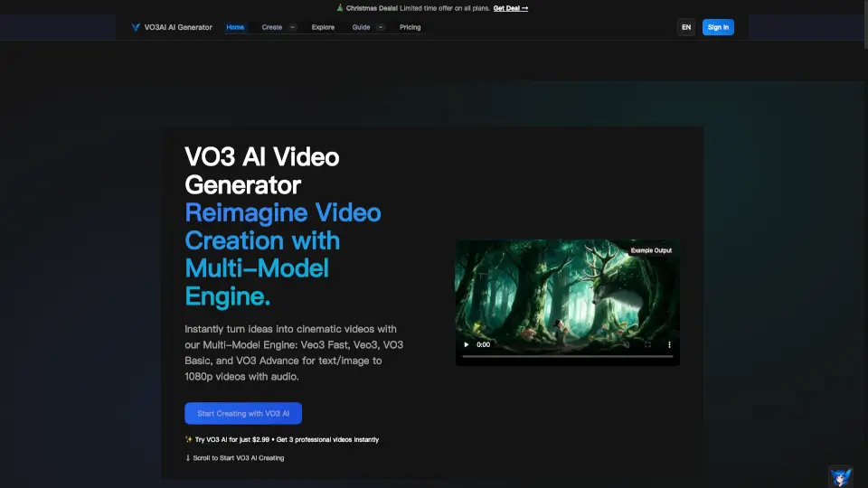Open the video's three-dot options menu
This screenshot has width=868, height=488.
click(669, 344)
